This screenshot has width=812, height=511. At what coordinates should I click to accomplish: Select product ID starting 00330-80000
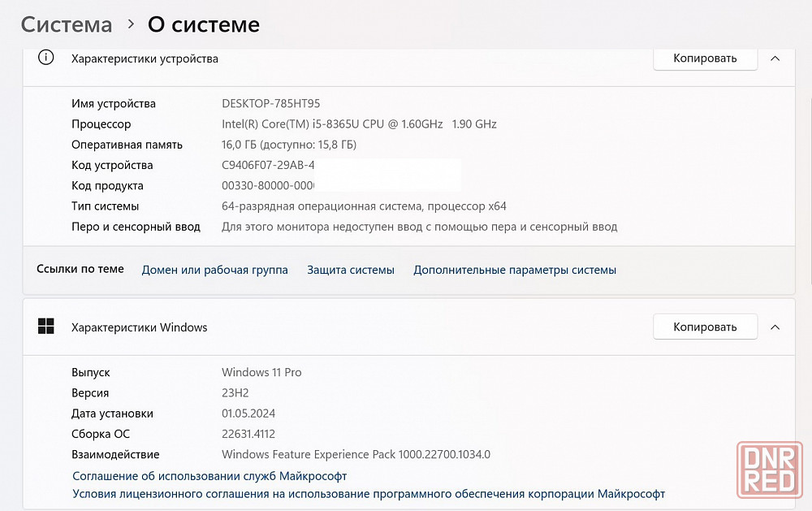(268, 185)
